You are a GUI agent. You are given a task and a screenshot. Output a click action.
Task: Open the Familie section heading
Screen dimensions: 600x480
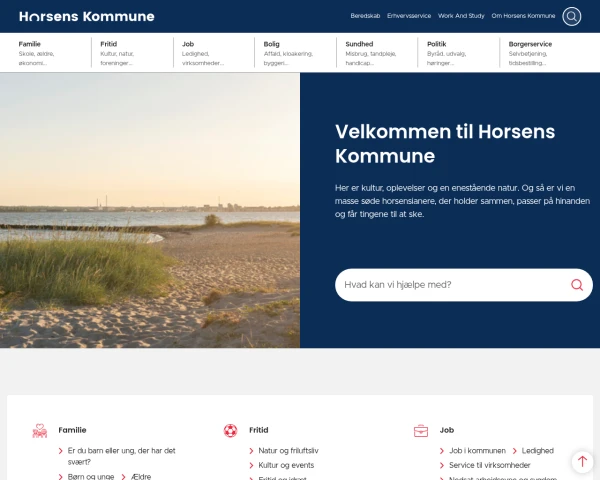coord(72,430)
